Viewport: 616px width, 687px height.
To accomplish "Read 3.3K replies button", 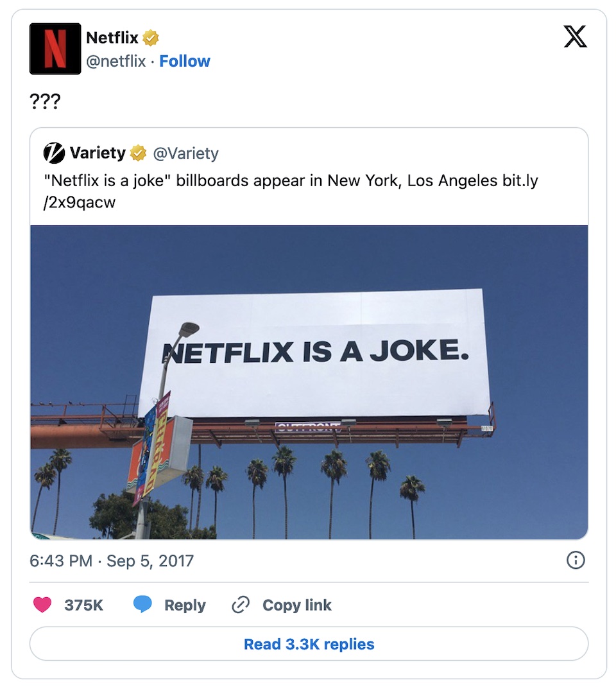I will tap(309, 644).
